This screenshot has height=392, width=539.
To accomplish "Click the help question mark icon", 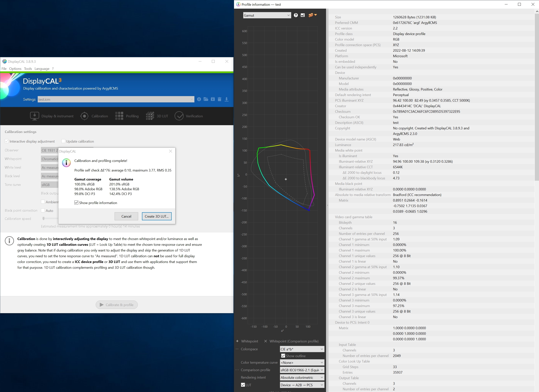I will (296, 15).
